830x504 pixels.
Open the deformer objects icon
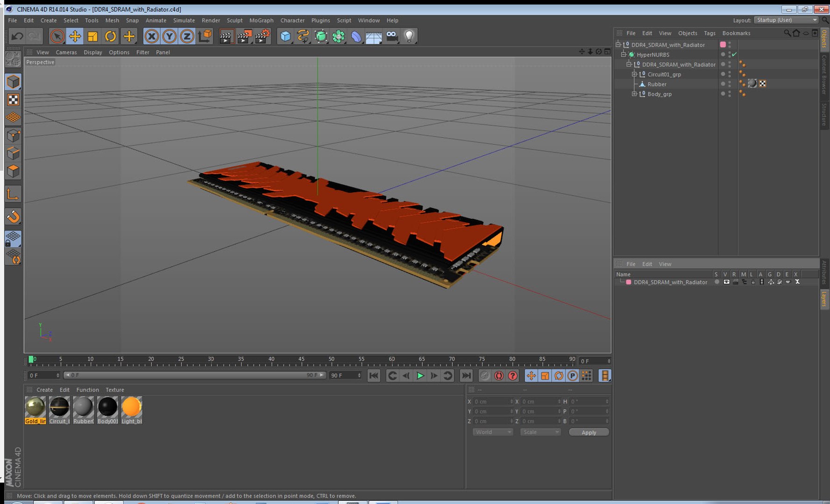point(356,36)
